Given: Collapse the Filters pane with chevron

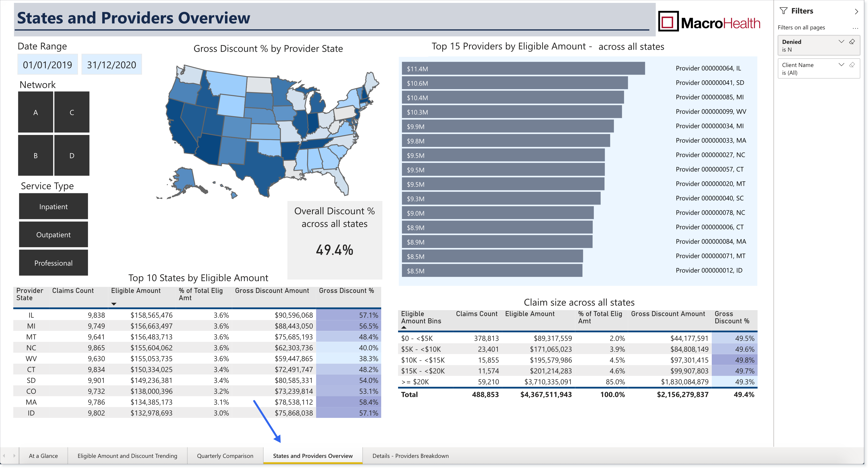Looking at the screenshot, I should (856, 12).
